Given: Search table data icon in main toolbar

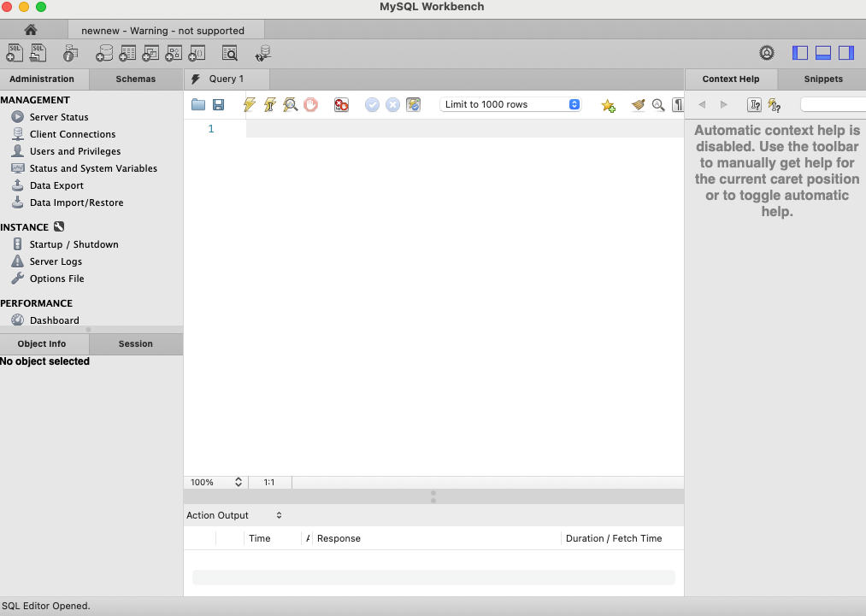Looking at the screenshot, I should click(230, 53).
